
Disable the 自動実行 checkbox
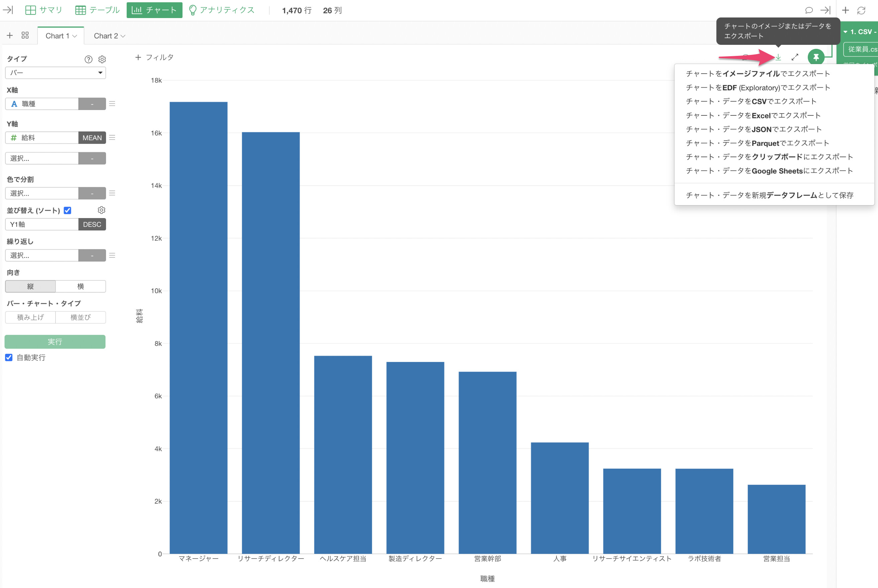[x=9, y=357]
